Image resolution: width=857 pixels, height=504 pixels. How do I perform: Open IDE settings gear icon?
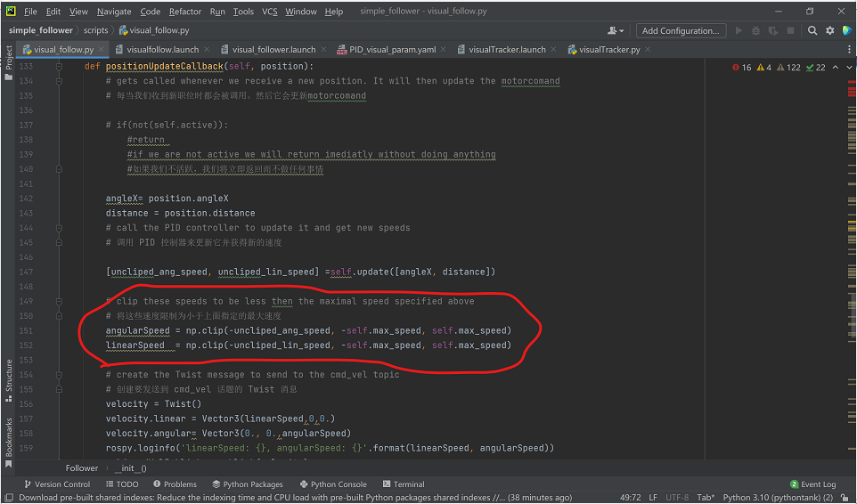click(829, 30)
